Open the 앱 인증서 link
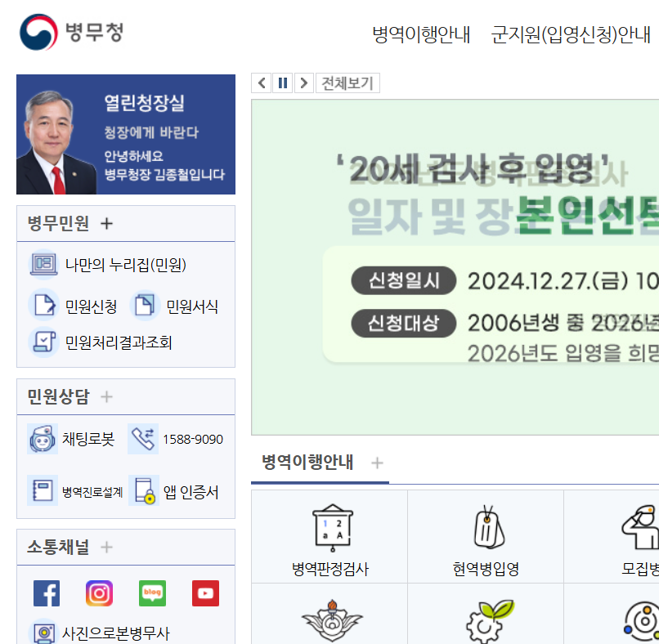 pos(191,492)
